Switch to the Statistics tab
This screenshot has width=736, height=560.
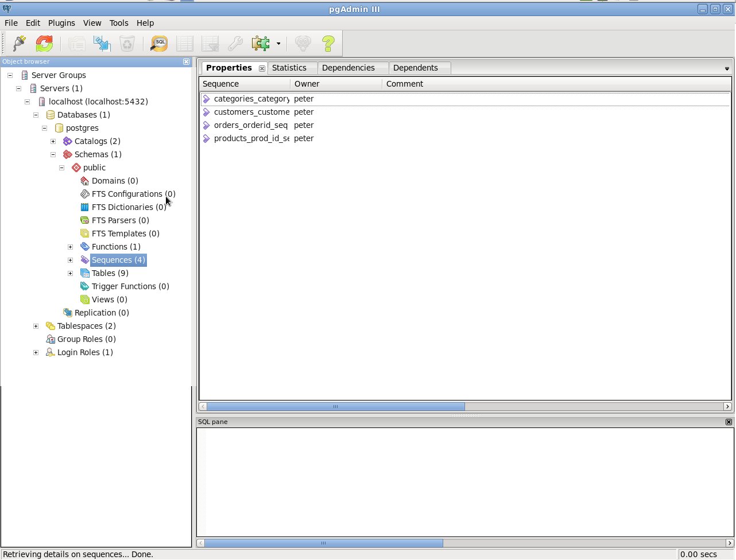coord(289,68)
